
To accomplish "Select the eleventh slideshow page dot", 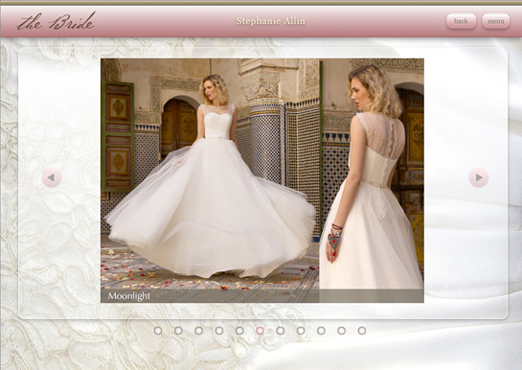I will coord(362,331).
